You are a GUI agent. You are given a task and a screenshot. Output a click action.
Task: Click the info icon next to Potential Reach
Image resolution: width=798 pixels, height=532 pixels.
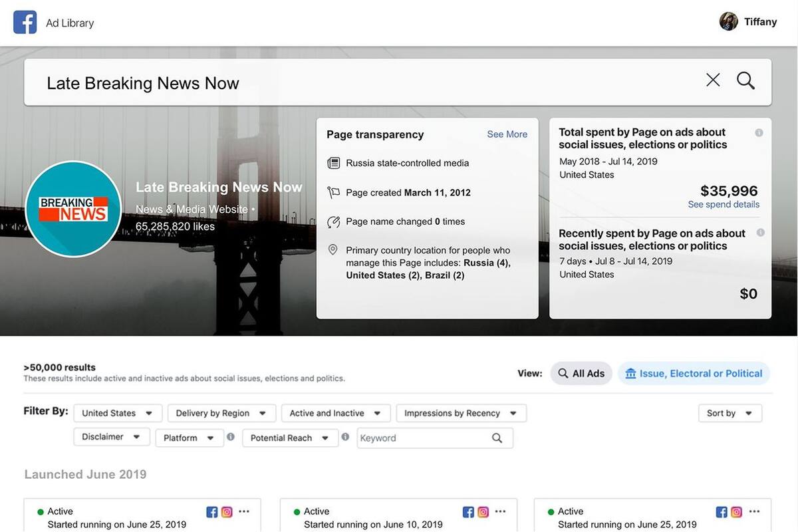coord(345,437)
